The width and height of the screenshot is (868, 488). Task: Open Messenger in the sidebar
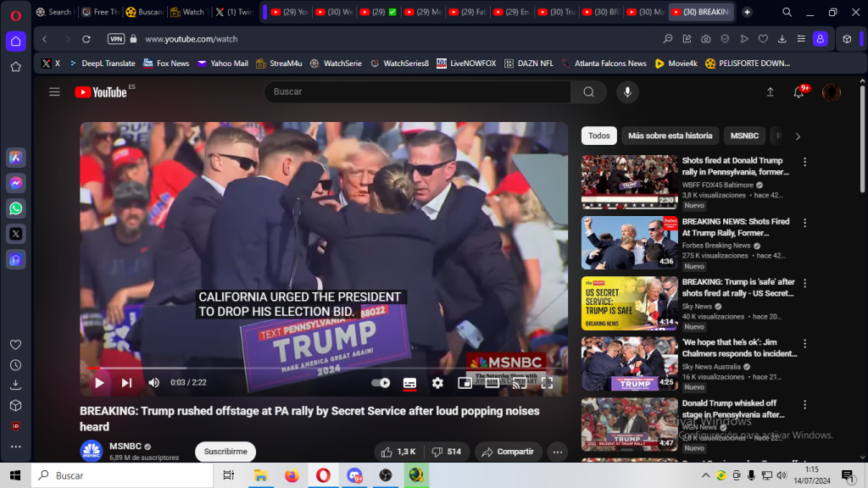(15, 183)
